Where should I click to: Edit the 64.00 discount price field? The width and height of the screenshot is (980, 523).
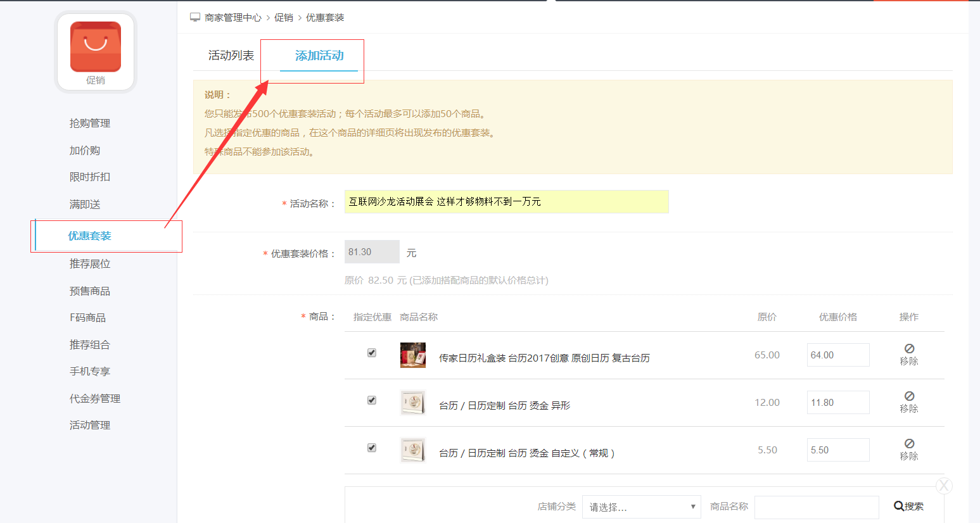click(838, 355)
